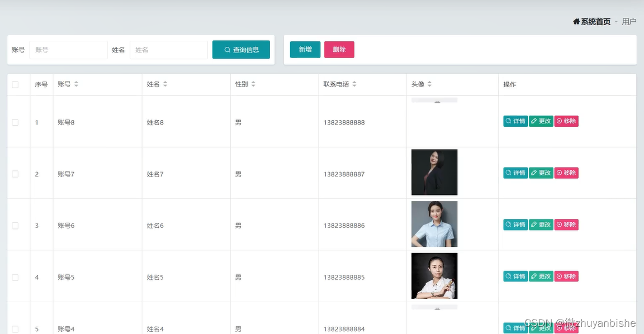The height and width of the screenshot is (334, 644).
Task: Toggle the select-all header checkbox
Action: point(15,84)
